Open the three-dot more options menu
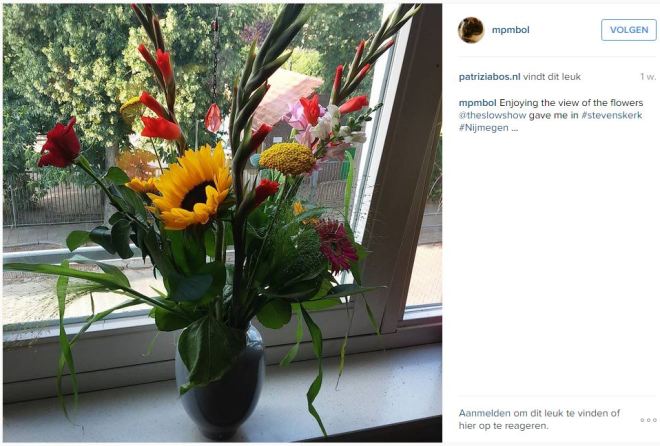The height and width of the screenshot is (446, 660). point(648,420)
